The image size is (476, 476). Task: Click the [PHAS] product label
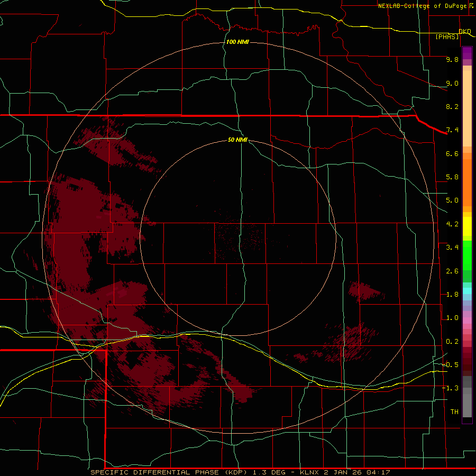pyautogui.click(x=447, y=36)
